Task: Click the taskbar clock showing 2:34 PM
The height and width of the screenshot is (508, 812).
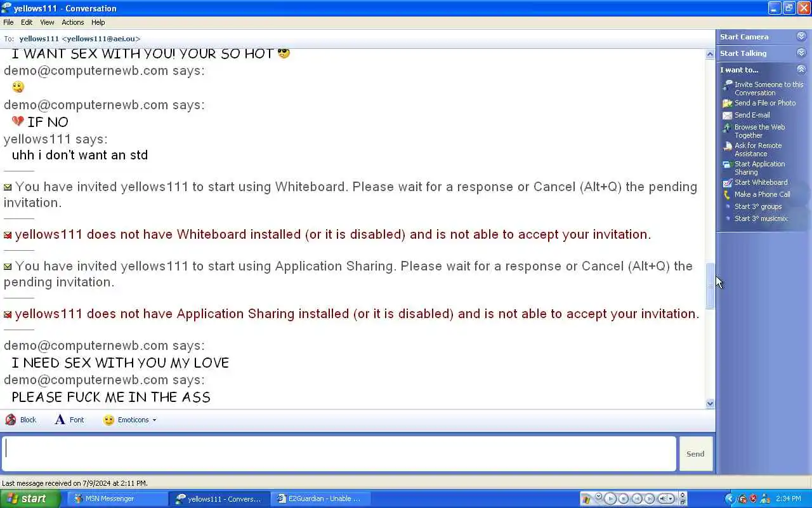Action: click(x=788, y=498)
